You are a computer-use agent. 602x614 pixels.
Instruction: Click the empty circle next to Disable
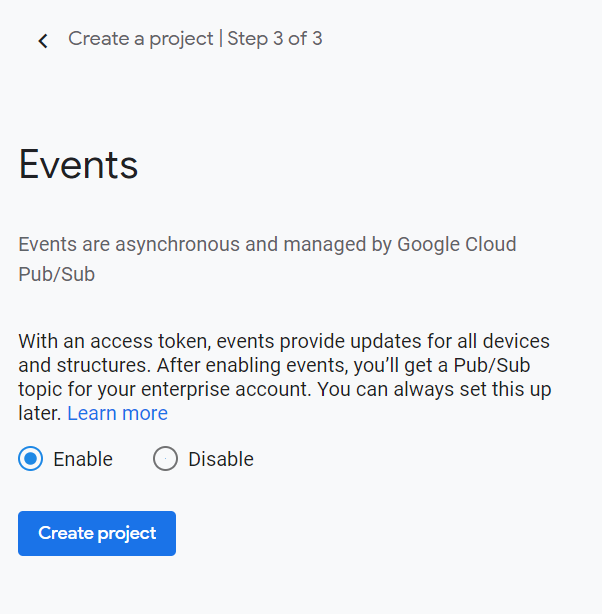point(165,459)
